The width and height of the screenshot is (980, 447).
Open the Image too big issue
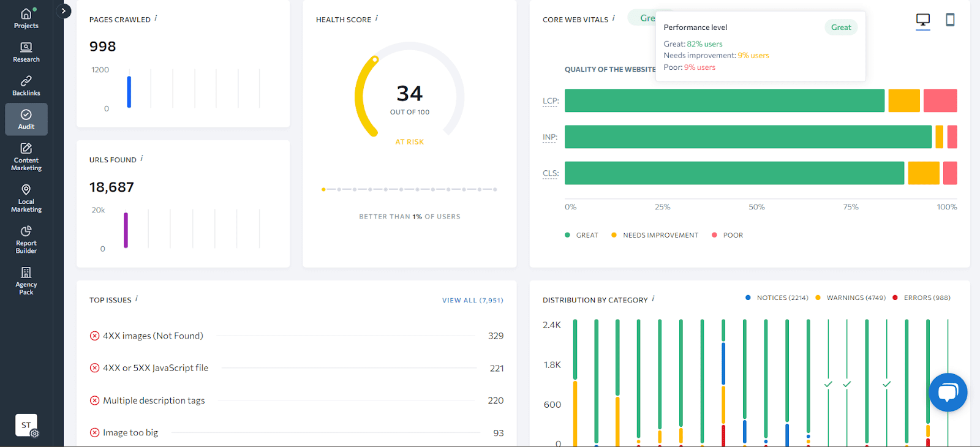(x=130, y=432)
